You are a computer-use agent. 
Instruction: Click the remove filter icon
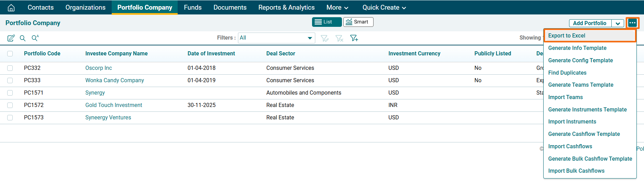point(339,38)
